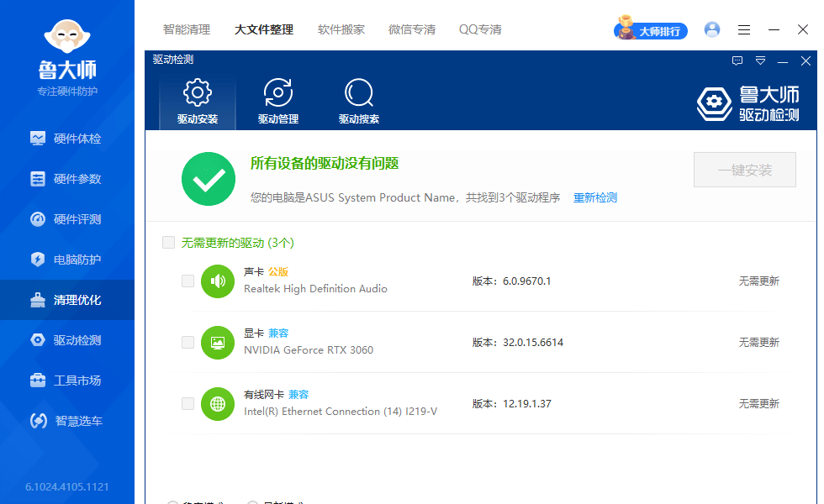Switch to the 智能清理 tab

[x=186, y=29]
